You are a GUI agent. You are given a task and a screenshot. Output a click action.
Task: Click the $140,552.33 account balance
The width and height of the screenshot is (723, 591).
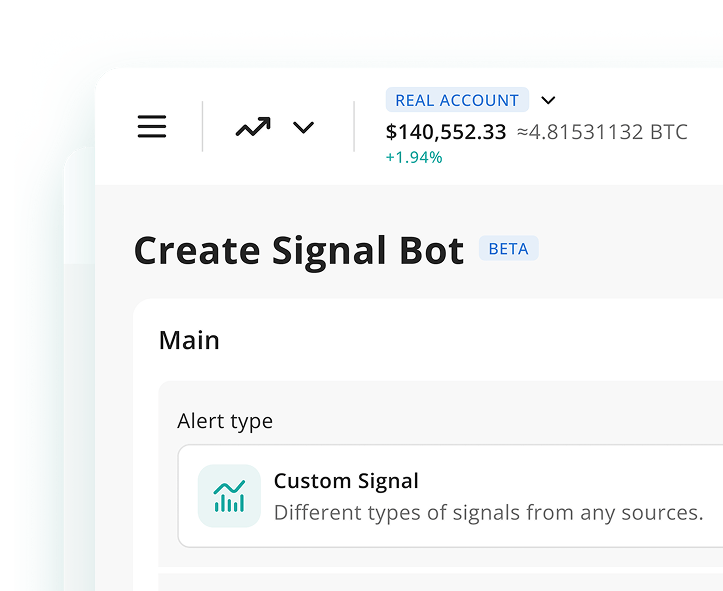(x=446, y=132)
